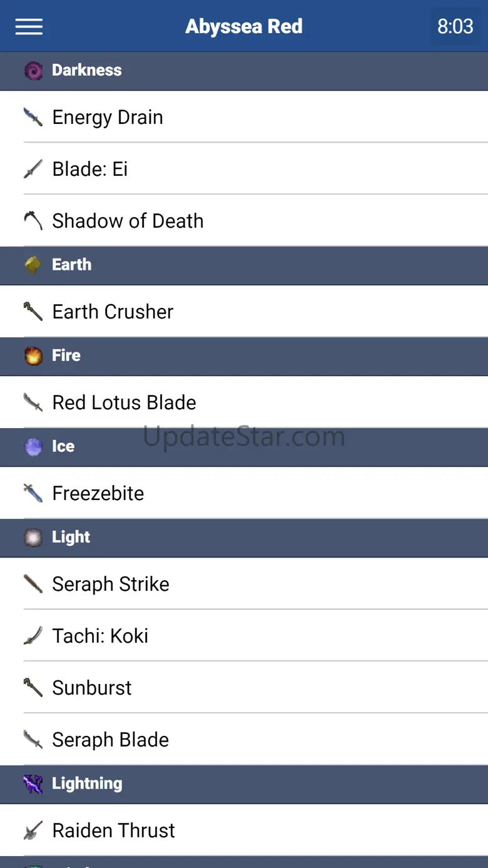Click the Light element glow icon
Image resolution: width=488 pixels, height=868 pixels.
point(33,537)
